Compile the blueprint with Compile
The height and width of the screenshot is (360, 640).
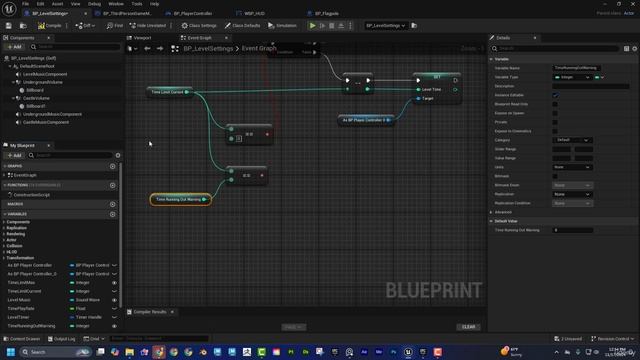click(x=50, y=26)
